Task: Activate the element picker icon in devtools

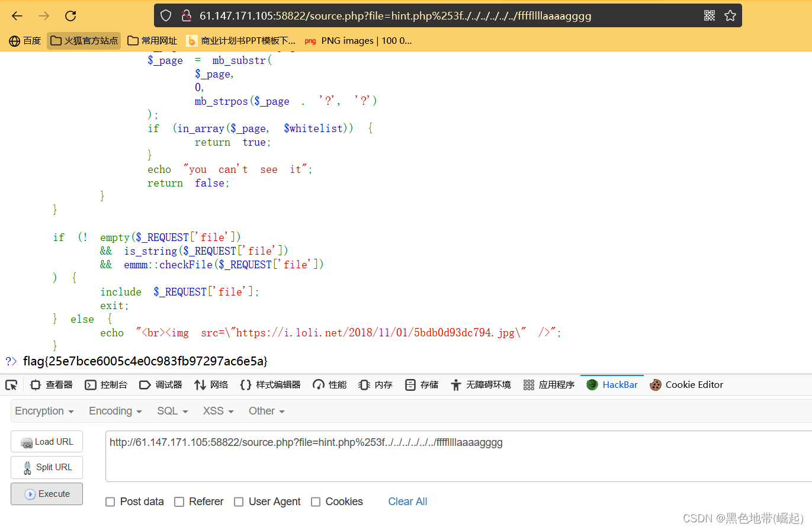Action: click(11, 385)
